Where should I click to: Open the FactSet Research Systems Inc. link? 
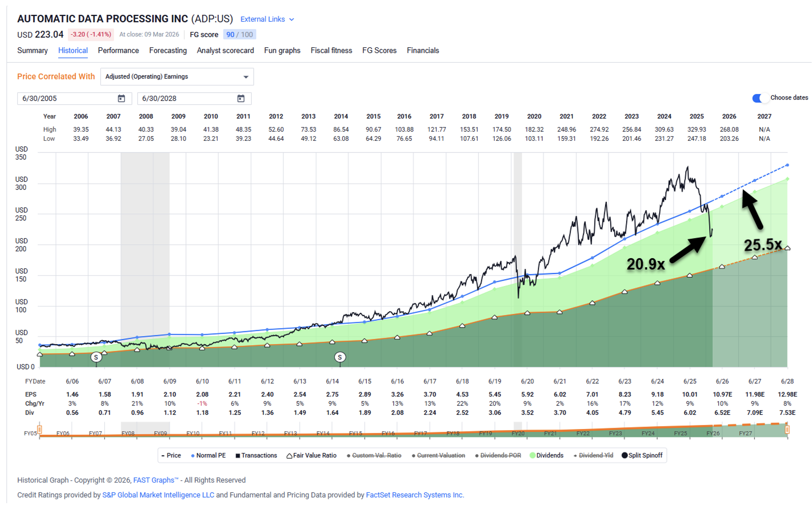(415, 495)
